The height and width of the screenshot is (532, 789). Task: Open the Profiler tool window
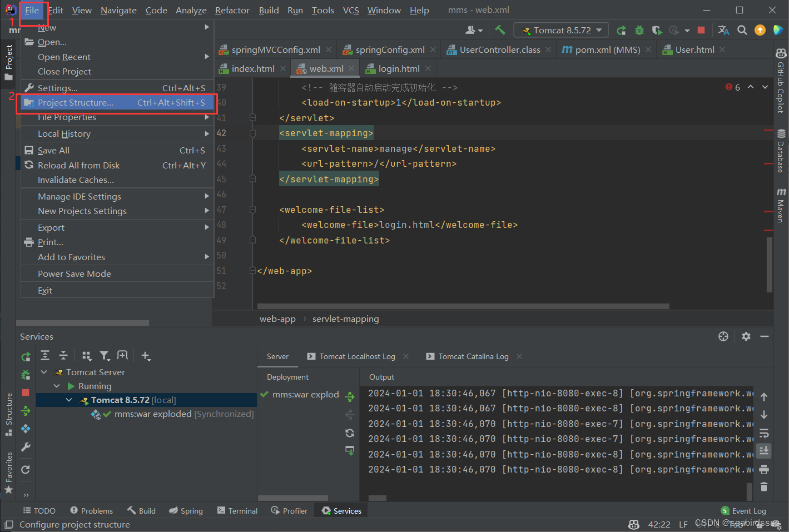pyautogui.click(x=289, y=511)
